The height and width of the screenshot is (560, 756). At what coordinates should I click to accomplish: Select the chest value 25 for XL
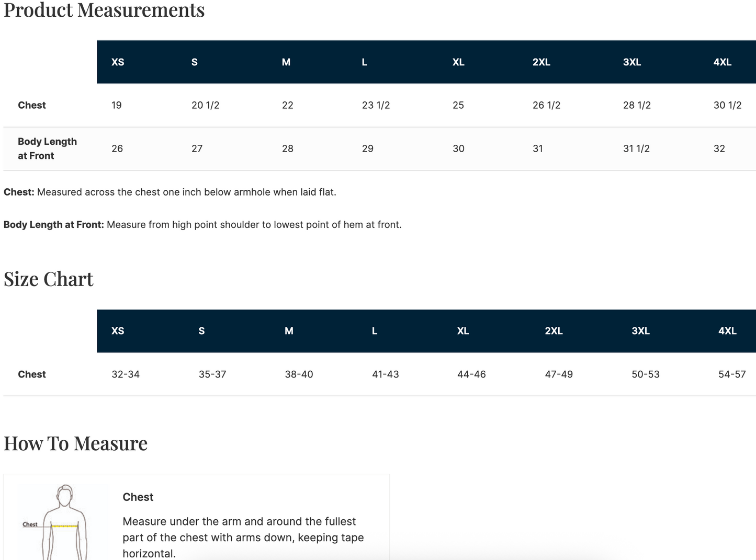458,105
